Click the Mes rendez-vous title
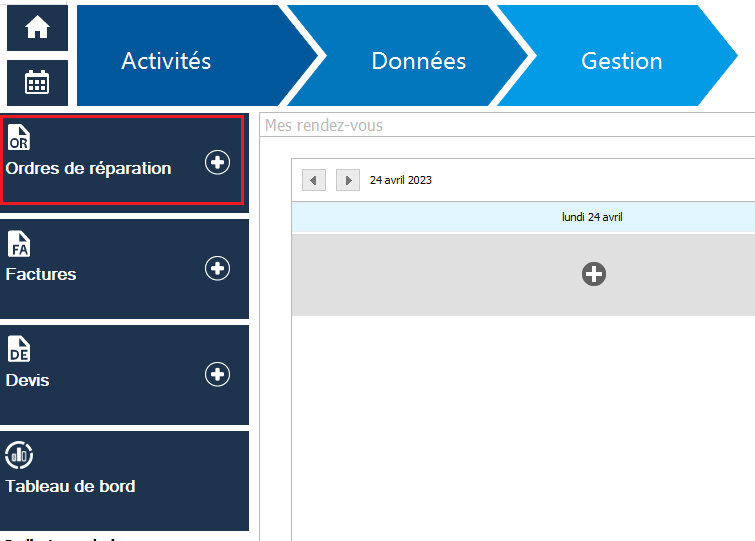755x541 pixels. click(x=324, y=125)
